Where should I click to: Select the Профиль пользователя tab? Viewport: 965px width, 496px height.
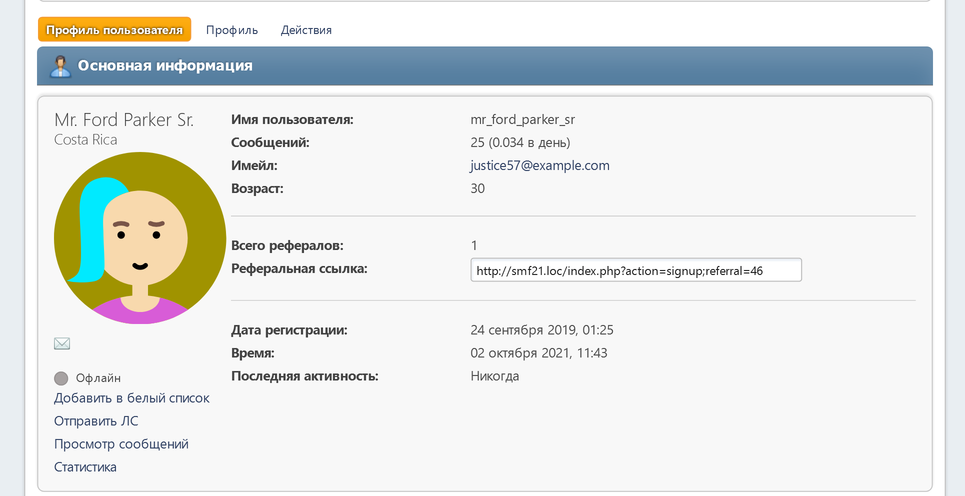[114, 30]
